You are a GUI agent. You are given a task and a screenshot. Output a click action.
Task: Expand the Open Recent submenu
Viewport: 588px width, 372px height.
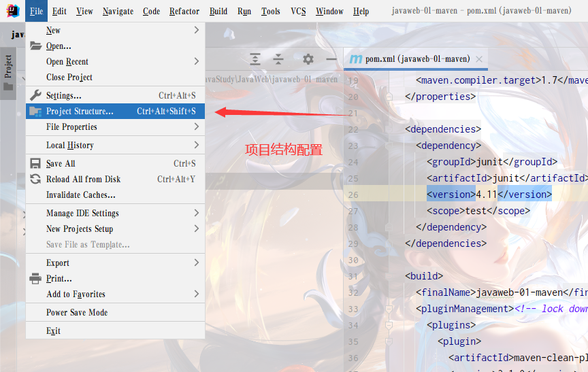197,61
